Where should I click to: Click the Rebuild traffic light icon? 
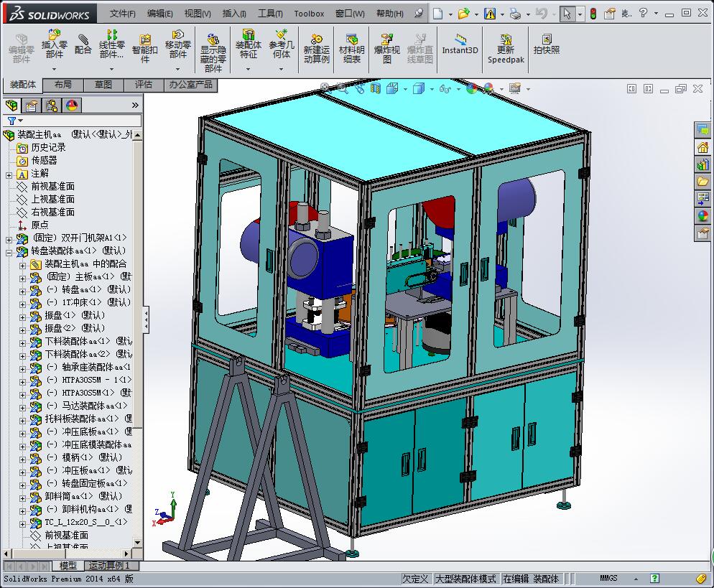[x=593, y=14]
